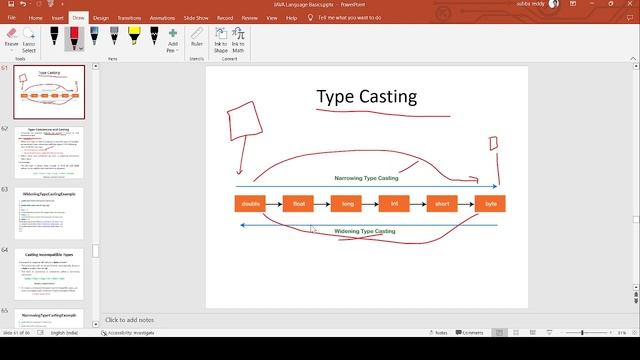Open the View tab

(271, 18)
